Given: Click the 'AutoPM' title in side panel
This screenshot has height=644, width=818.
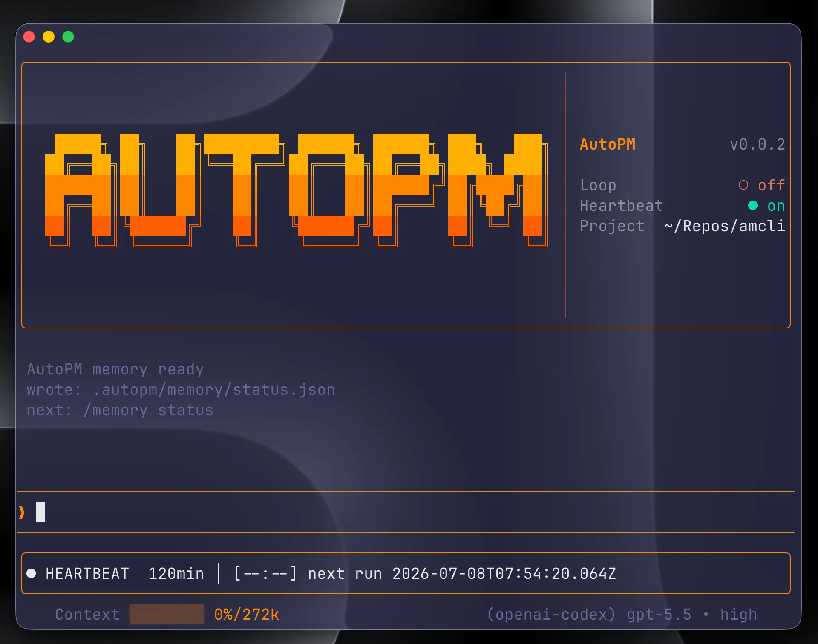Looking at the screenshot, I should [x=608, y=144].
